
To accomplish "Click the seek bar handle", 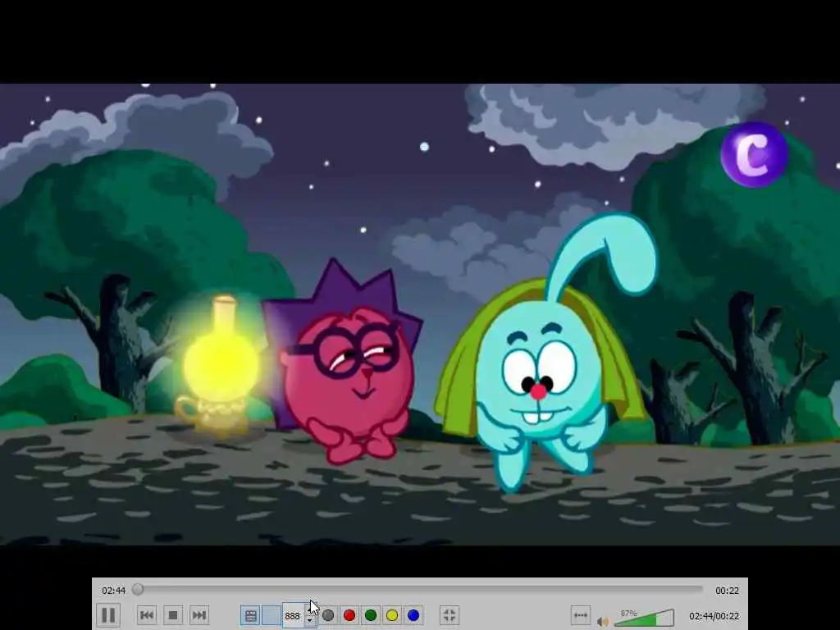I will [138, 589].
